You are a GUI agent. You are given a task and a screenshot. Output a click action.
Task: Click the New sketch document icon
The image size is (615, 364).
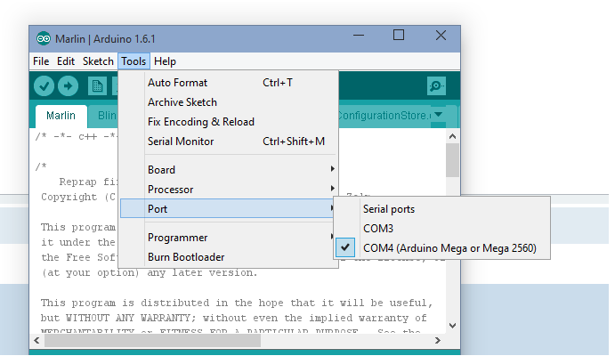97,86
